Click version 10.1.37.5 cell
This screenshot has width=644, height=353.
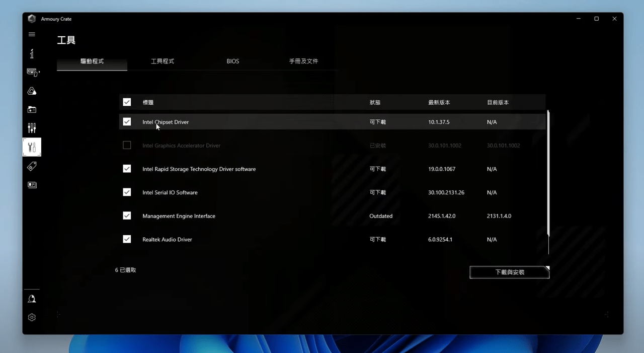pos(439,122)
